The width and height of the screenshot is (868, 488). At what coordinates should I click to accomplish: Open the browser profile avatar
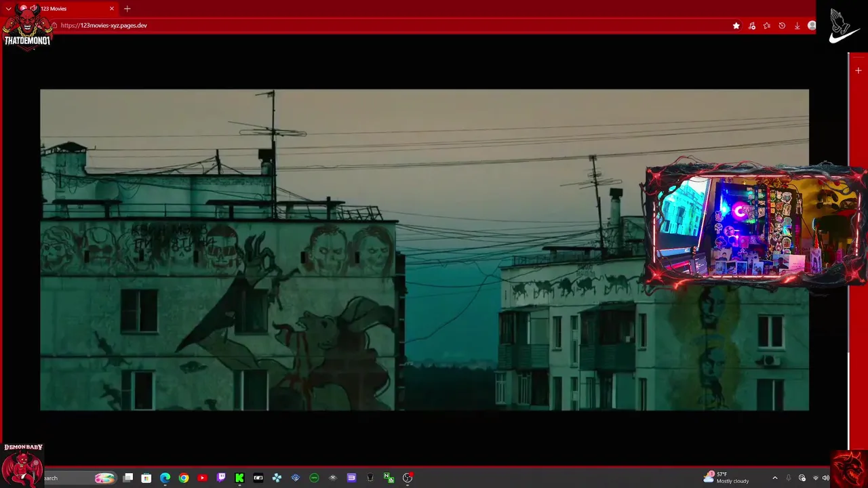pyautogui.click(x=812, y=26)
